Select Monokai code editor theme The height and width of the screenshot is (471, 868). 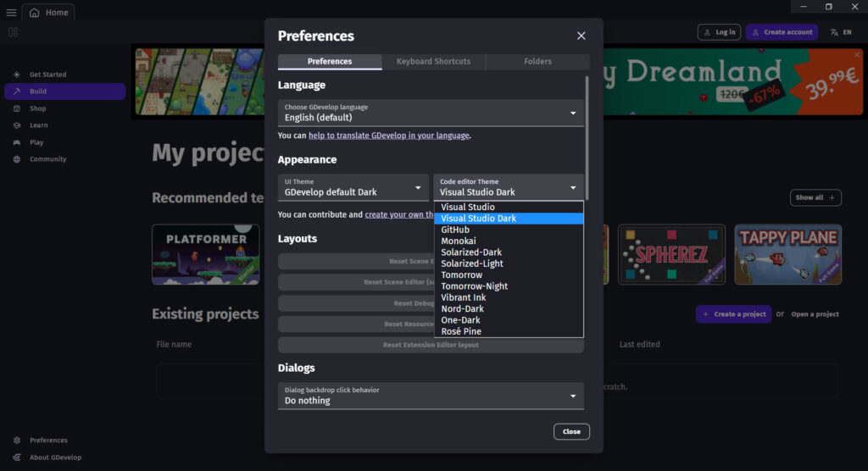[x=509, y=241]
